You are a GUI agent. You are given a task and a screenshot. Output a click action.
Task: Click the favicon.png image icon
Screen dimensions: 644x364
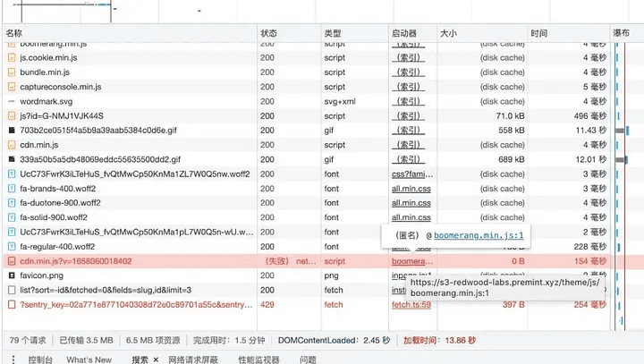tap(12, 275)
